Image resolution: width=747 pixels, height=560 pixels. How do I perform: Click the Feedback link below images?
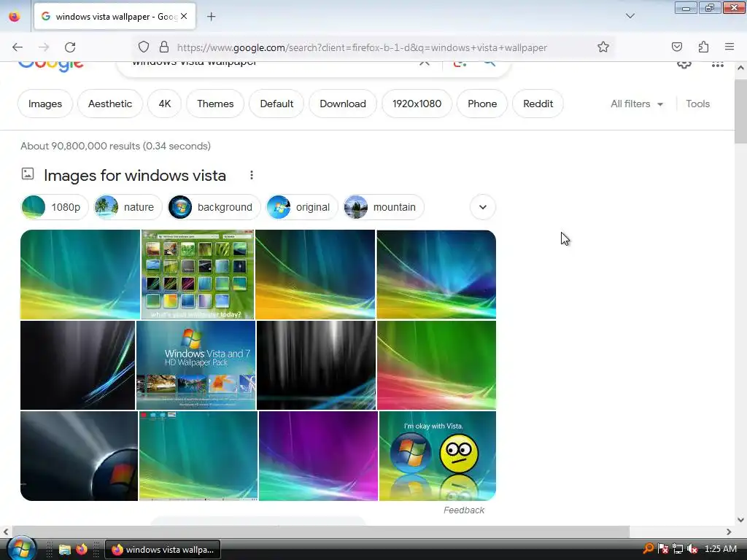pos(463,510)
